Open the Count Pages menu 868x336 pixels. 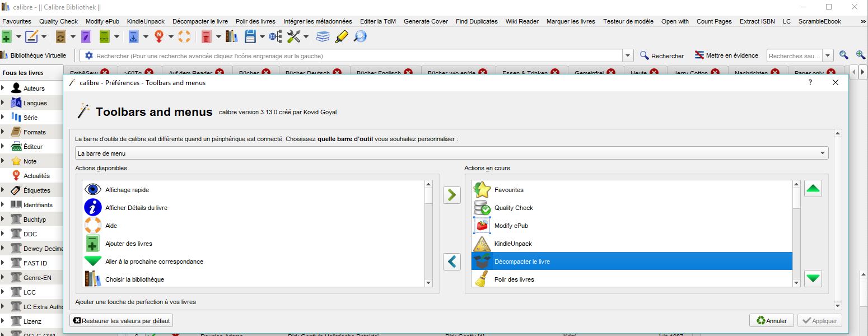[x=714, y=21]
